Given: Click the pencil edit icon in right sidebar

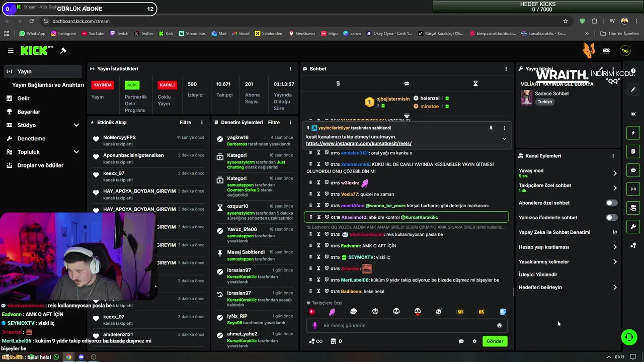Looking at the screenshot, I should coord(633,89).
